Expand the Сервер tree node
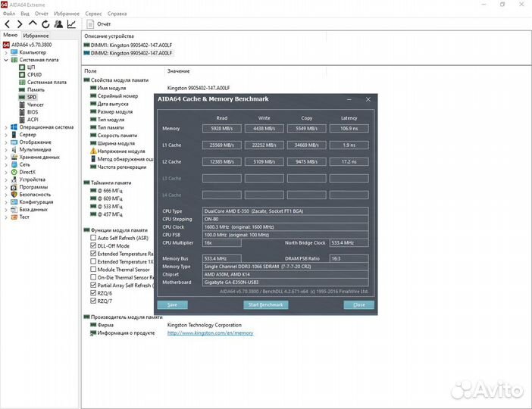Viewport: 532px width, 409px height. coord(6,135)
